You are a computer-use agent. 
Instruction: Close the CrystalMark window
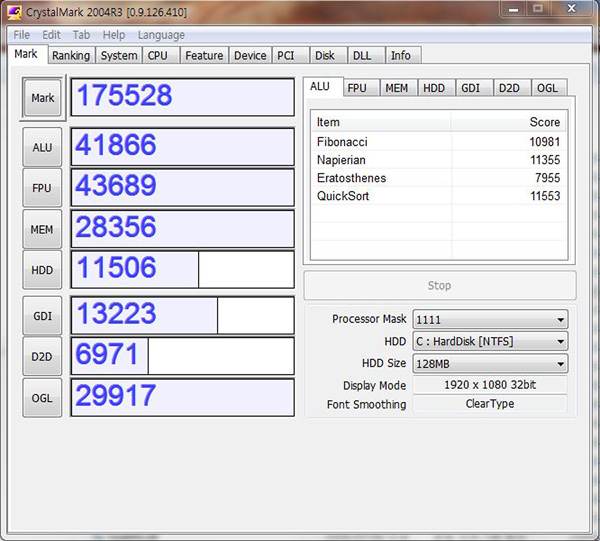coord(572,8)
